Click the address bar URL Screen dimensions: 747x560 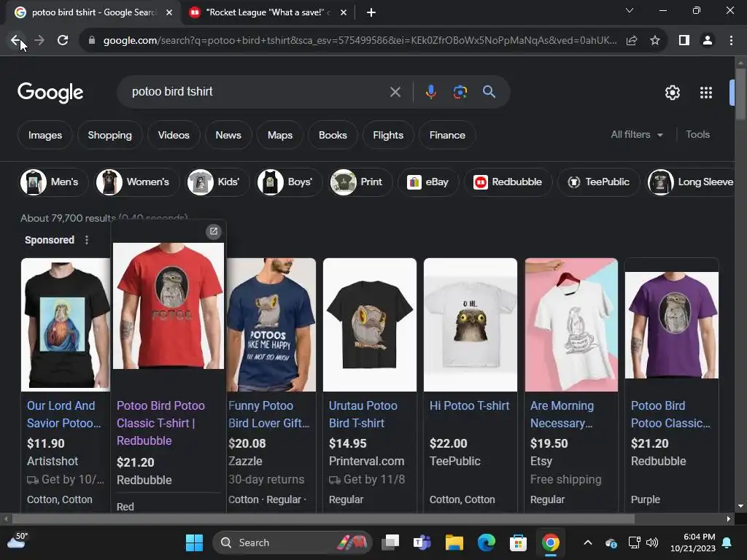360,41
